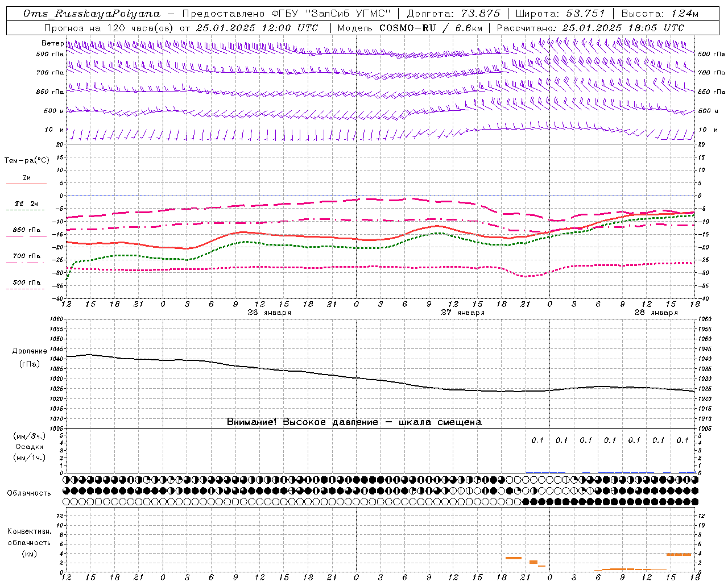Click the Тем-ра(°C) temperature panel label

(27, 161)
